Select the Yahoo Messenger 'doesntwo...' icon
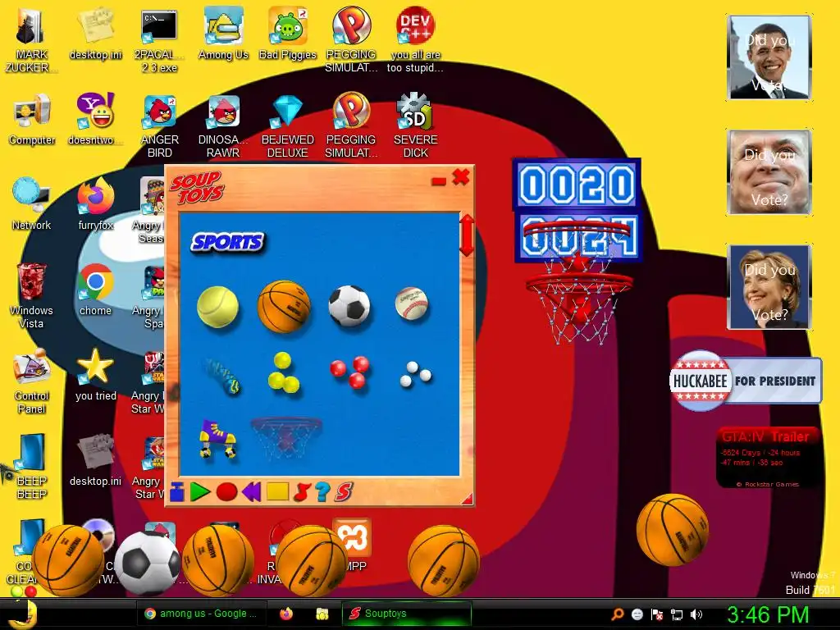This screenshot has width=840, height=630. pos(95,119)
